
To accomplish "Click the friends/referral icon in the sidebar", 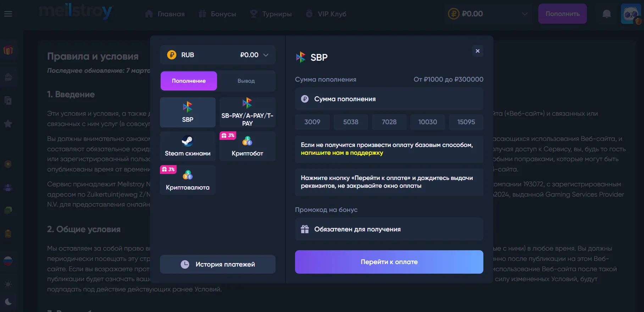I will click(8, 187).
